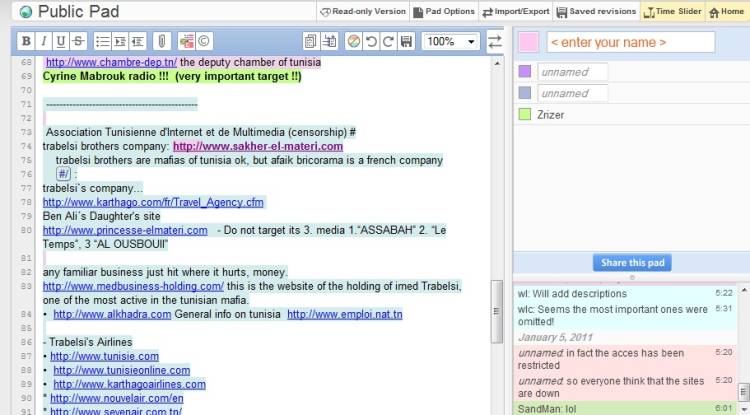Indent the selected text

(x=120, y=42)
